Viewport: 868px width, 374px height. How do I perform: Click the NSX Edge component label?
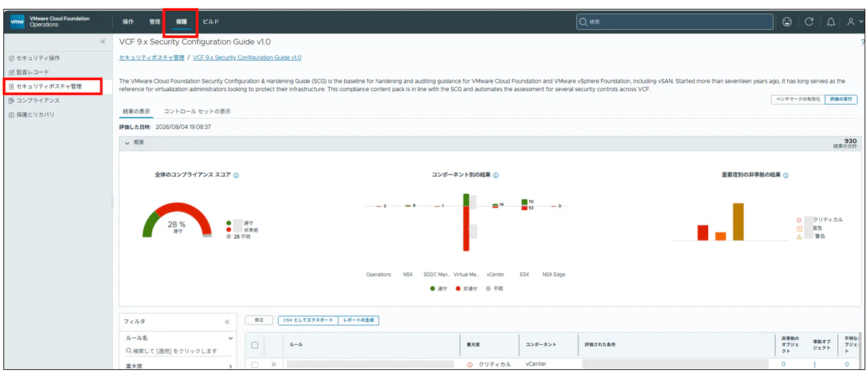coord(553,275)
